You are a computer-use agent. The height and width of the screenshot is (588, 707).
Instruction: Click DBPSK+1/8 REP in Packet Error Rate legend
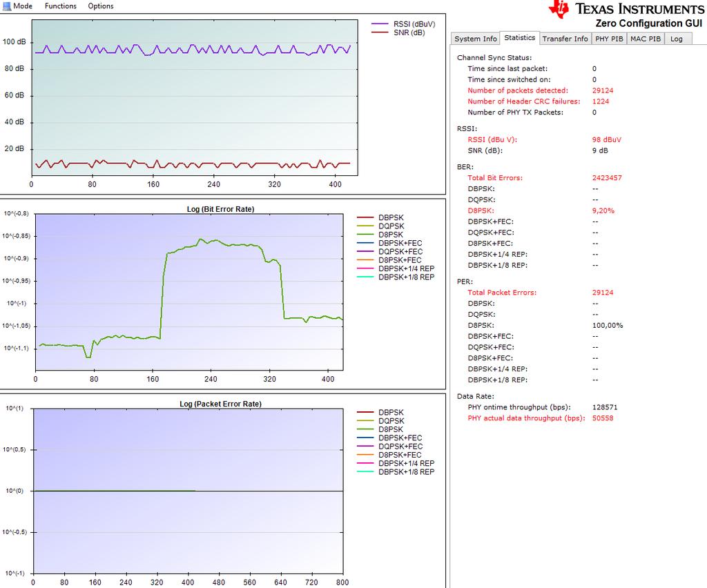tap(396, 472)
